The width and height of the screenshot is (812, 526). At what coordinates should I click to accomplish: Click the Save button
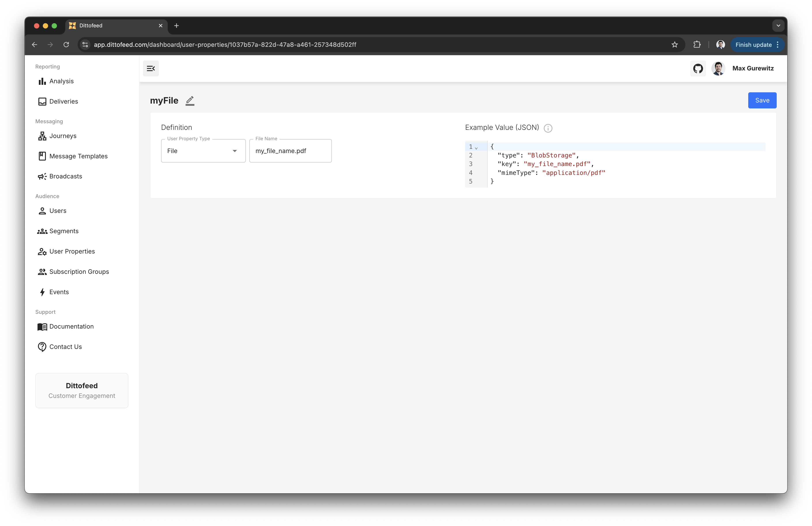[762, 100]
